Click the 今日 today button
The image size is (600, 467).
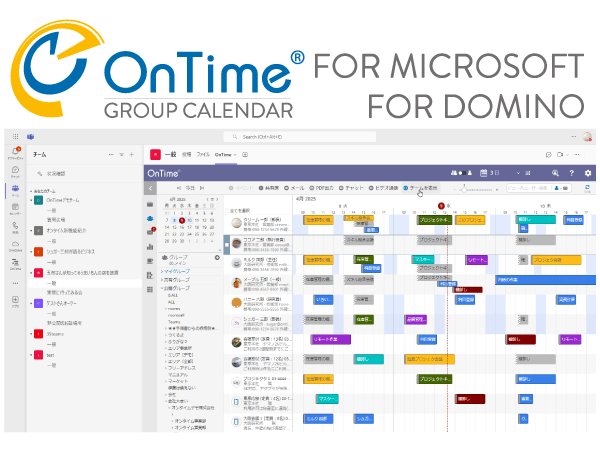[x=187, y=188]
